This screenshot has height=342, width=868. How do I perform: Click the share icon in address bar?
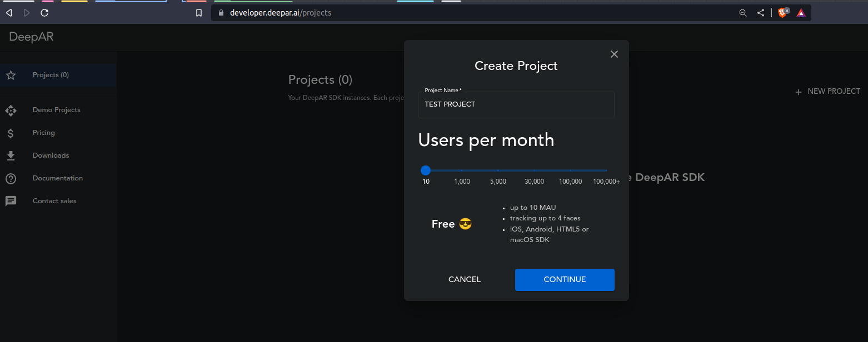(761, 13)
